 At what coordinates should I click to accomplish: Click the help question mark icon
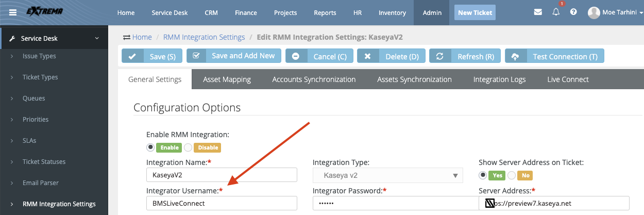[x=573, y=12]
